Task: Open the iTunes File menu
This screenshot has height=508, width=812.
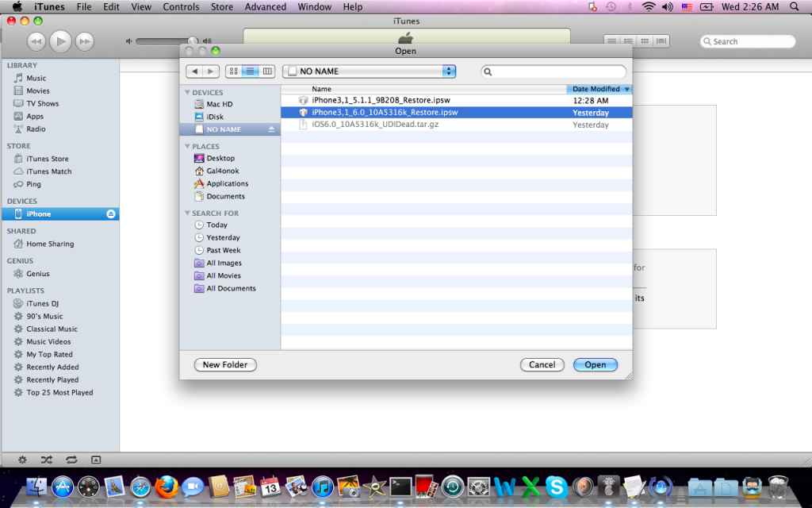Action: [x=84, y=6]
